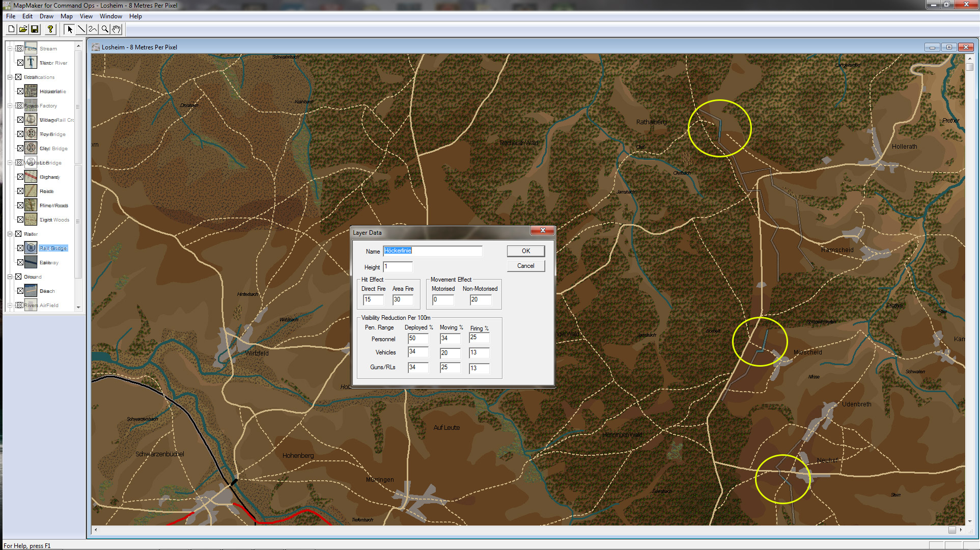980x550 pixels.
Task: Toggle the Light Woods layer checkbox
Action: pos(20,219)
